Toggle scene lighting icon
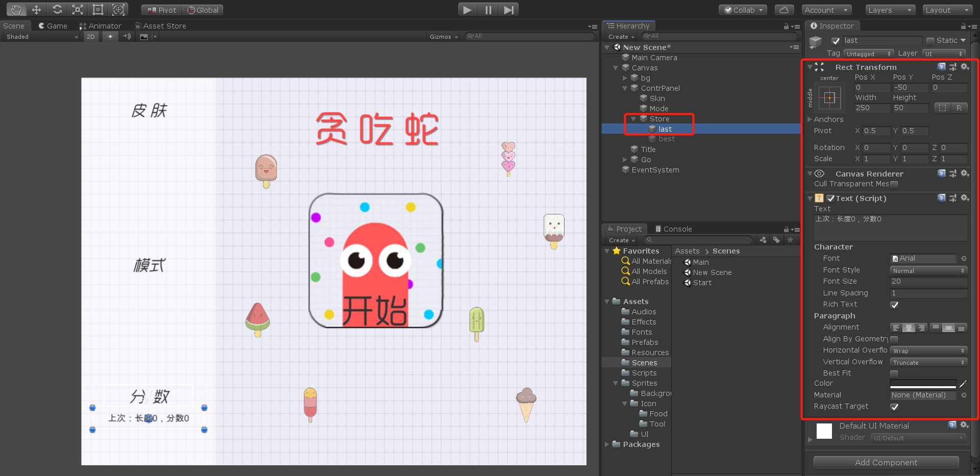Screen dimensions: 980x476 tap(110, 37)
